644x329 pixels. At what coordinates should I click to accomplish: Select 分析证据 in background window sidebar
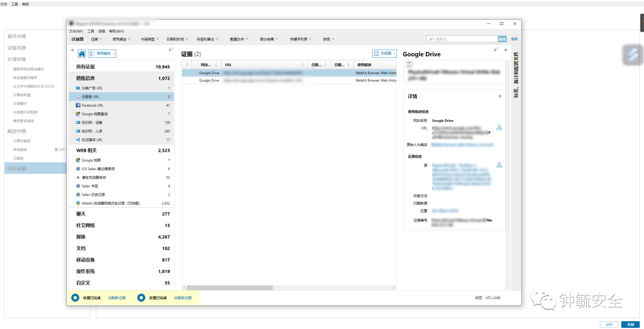pyautogui.click(x=35, y=168)
